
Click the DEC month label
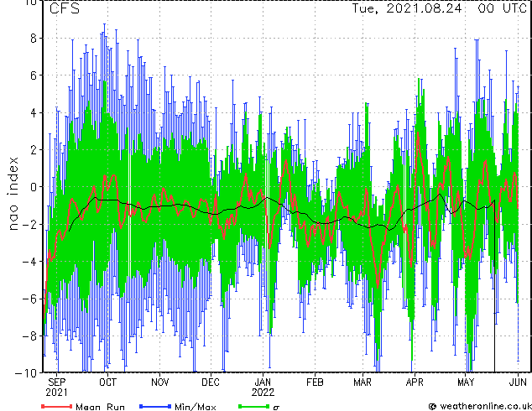click(x=211, y=382)
